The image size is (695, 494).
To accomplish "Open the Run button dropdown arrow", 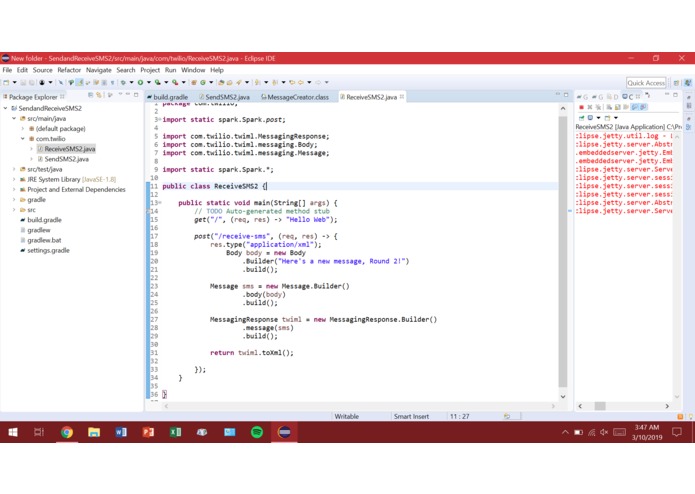I will (x=148, y=82).
